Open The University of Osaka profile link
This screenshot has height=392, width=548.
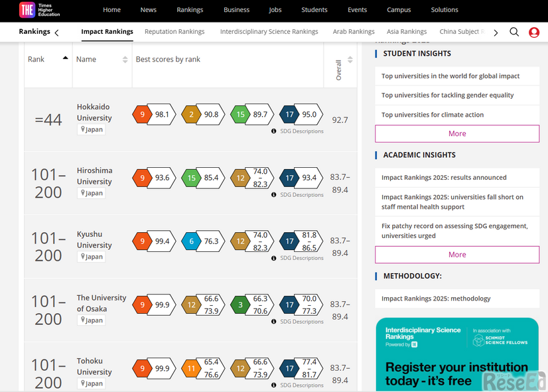click(x=102, y=303)
